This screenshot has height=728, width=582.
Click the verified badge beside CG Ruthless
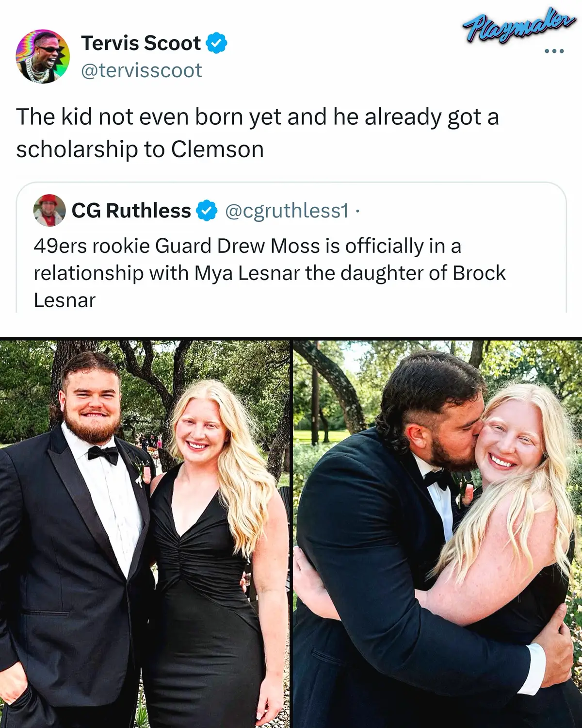coord(206,211)
